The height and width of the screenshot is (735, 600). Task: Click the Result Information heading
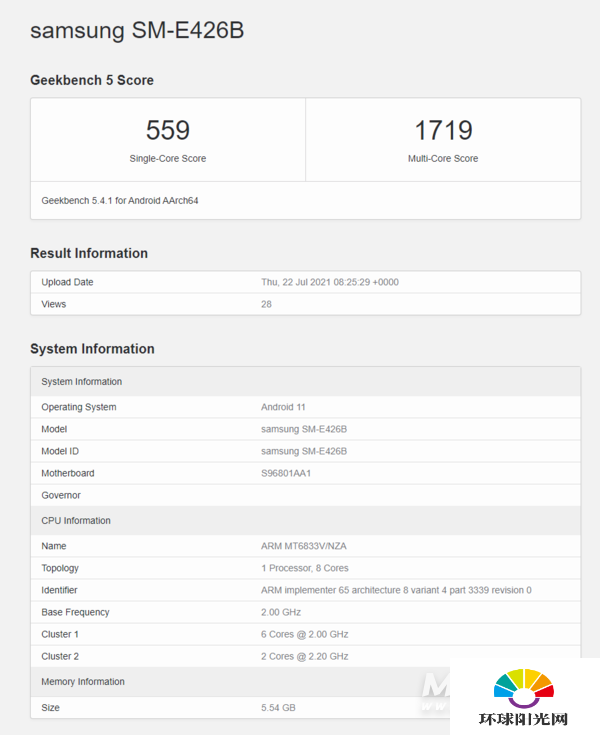pos(89,253)
